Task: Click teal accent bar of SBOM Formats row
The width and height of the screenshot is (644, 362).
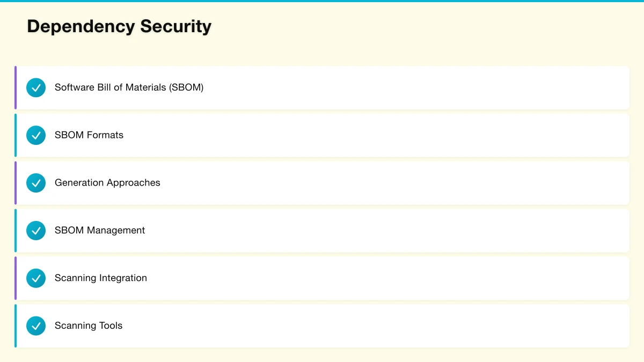Action: (x=16, y=135)
